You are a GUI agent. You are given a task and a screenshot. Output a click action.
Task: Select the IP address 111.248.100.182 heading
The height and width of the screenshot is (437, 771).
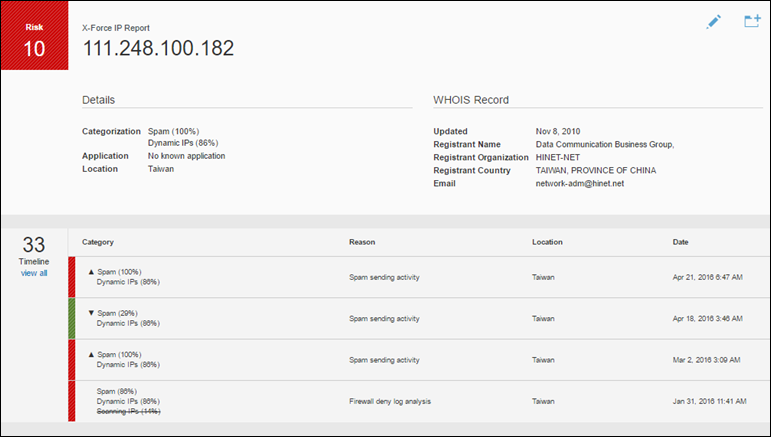click(x=158, y=48)
